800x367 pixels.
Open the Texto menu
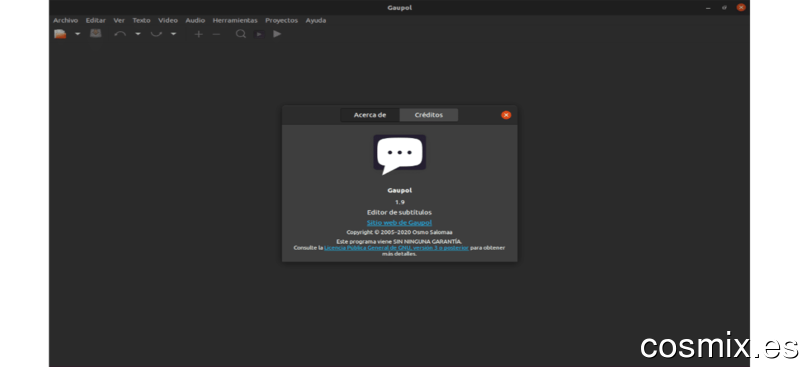point(141,20)
